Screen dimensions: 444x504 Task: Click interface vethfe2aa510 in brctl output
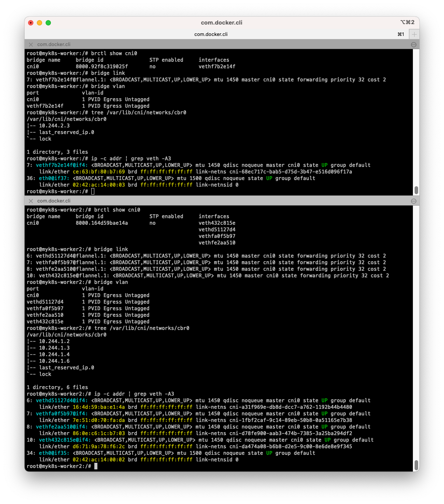(x=217, y=243)
